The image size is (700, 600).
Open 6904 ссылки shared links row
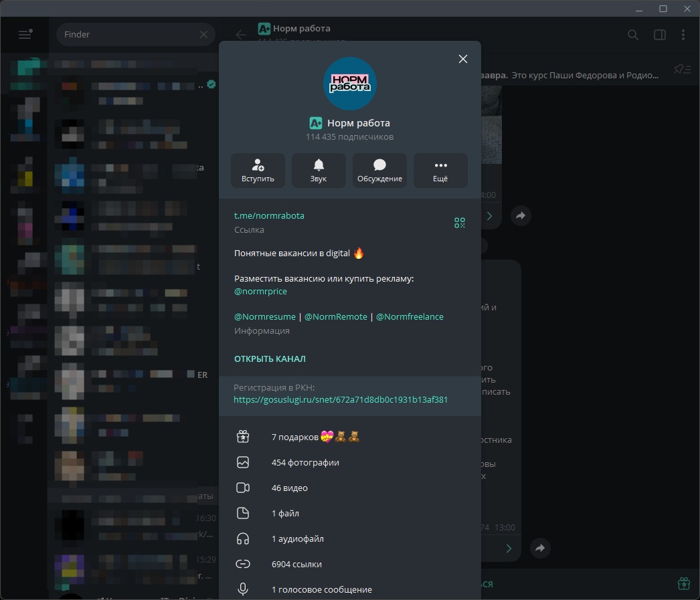tap(349, 564)
